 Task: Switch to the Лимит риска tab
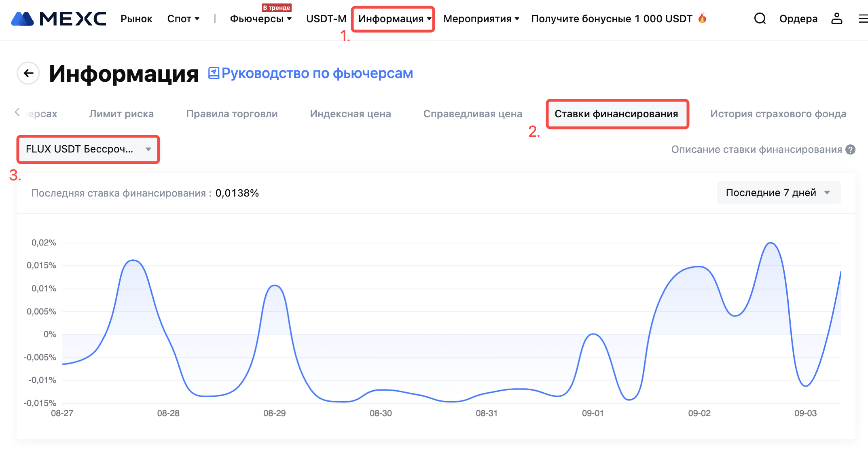tap(121, 114)
